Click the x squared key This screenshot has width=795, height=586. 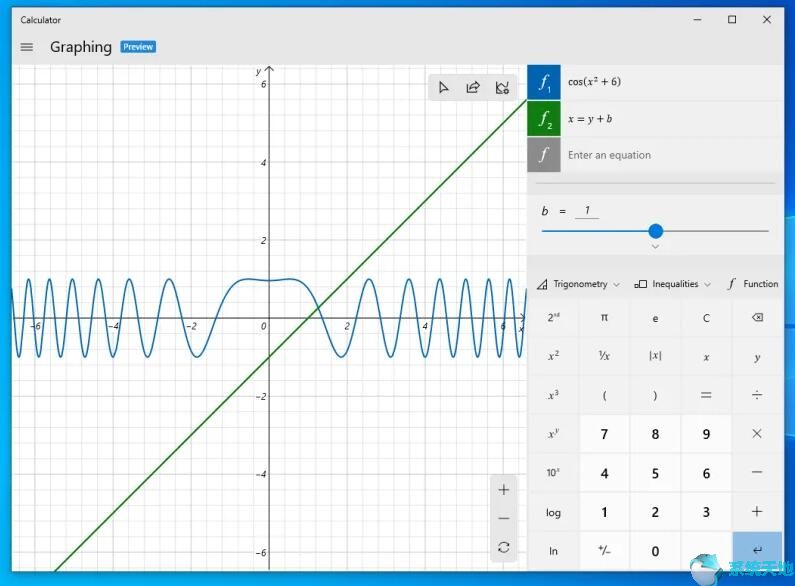[553, 356]
